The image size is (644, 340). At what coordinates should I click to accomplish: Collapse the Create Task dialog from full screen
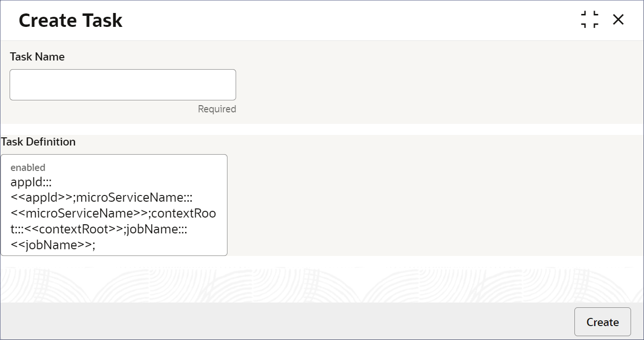[x=589, y=20]
